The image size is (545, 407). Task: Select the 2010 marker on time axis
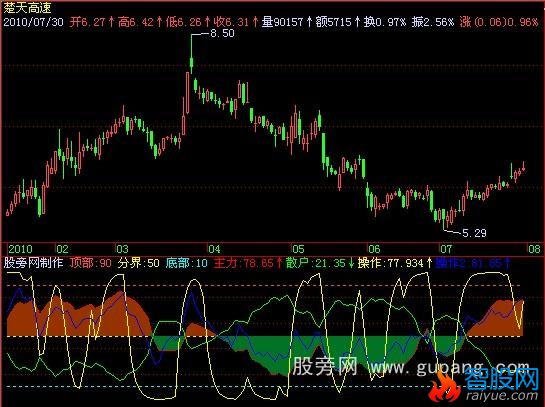click(x=20, y=249)
